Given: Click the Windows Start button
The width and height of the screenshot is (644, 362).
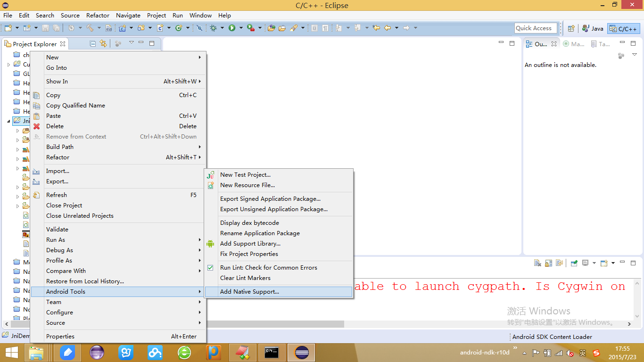Looking at the screenshot, I should click(x=11, y=353).
